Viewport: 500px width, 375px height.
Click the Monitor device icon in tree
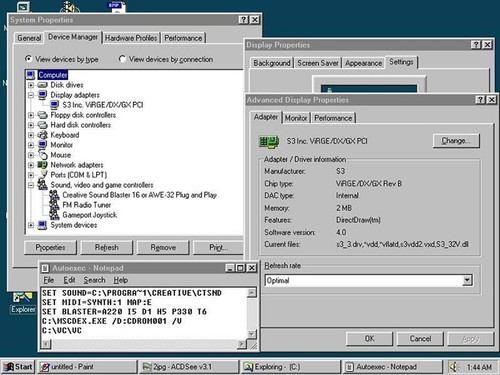pos(43,145)
